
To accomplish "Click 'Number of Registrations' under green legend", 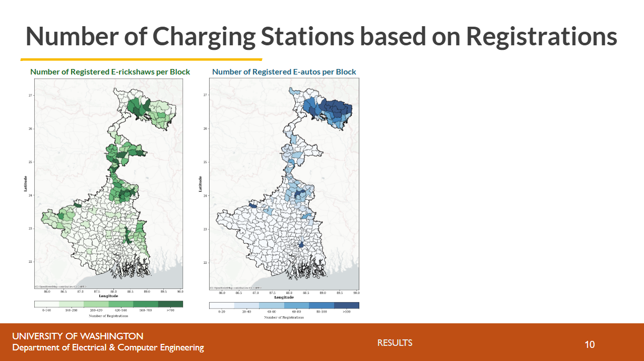I will click(x=108, y=316).
